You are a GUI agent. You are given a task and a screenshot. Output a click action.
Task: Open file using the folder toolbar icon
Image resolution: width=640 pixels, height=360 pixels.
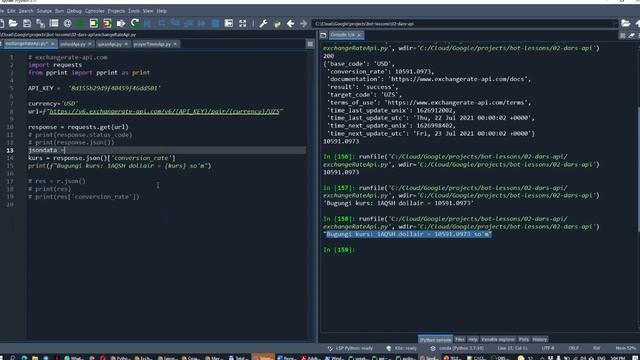(13, 24)
